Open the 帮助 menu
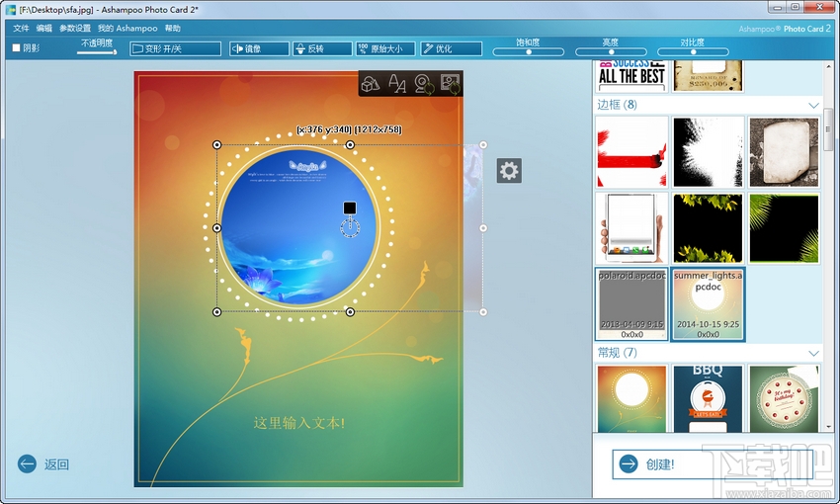Viewport: 840px width, 504px height. tap(173, 29)
